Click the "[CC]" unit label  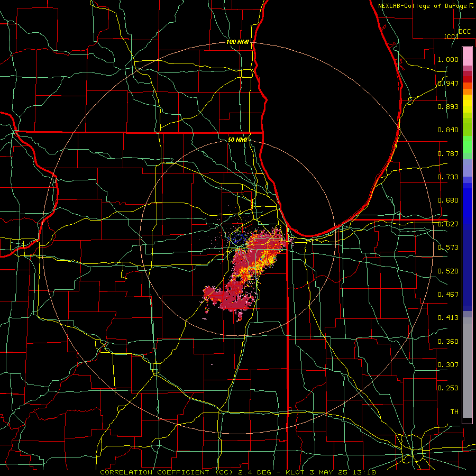click(451, 36)
